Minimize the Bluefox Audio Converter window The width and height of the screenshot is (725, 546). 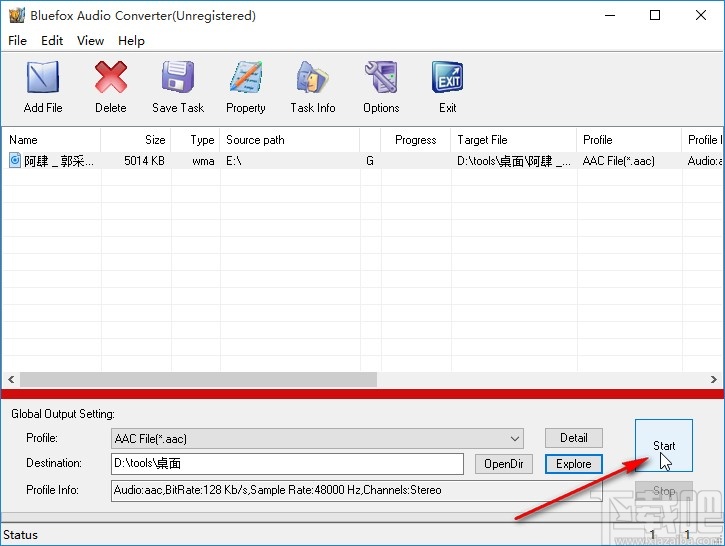[x=610, y=15]
